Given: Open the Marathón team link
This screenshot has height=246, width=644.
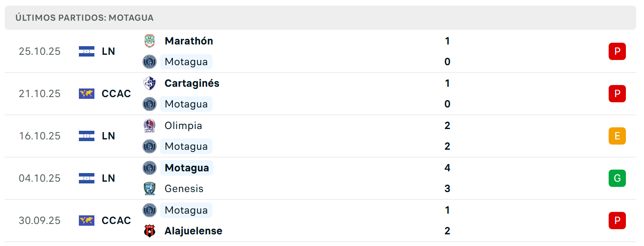Looking at the screenshot, I should (189, 41).
